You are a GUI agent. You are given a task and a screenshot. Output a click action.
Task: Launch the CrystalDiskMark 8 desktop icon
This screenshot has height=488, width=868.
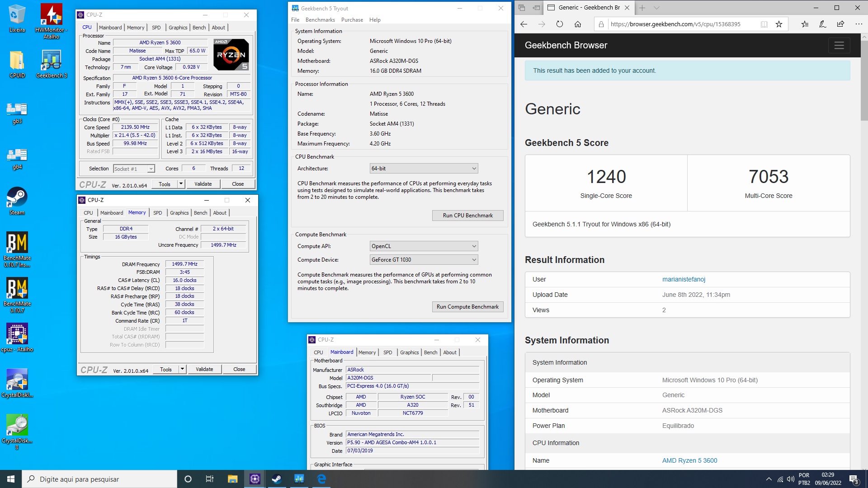coord(17,432)
